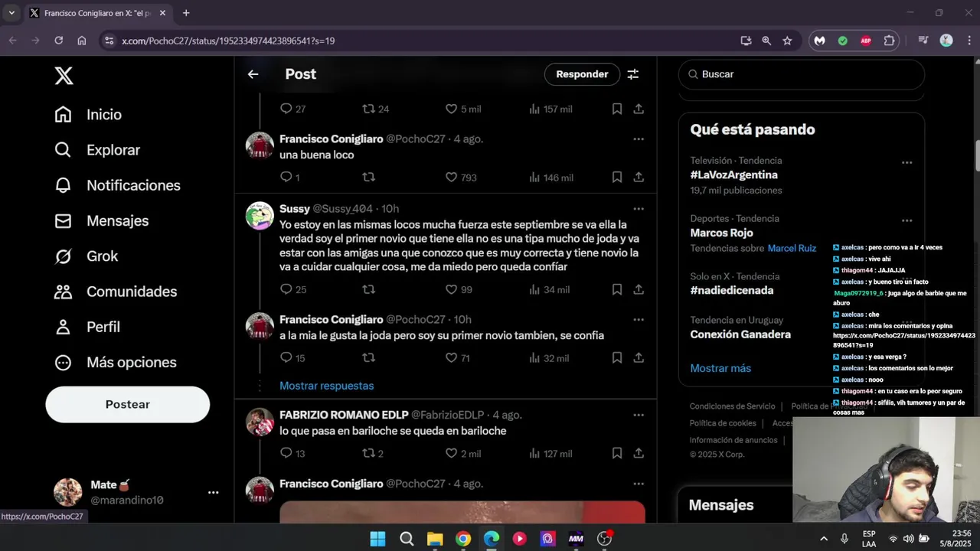Open Mensajes in sidebar
This screenshot has width=980, height=551.
tap(101, 220)
